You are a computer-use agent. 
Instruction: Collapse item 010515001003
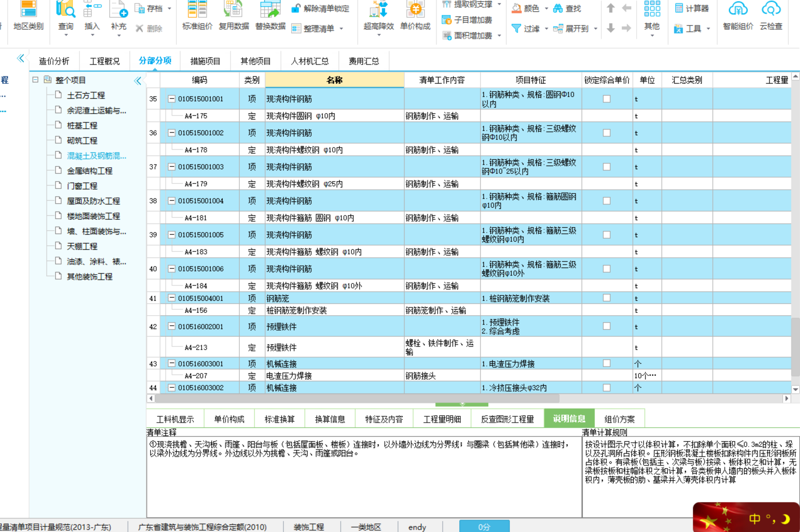point(171,167)
